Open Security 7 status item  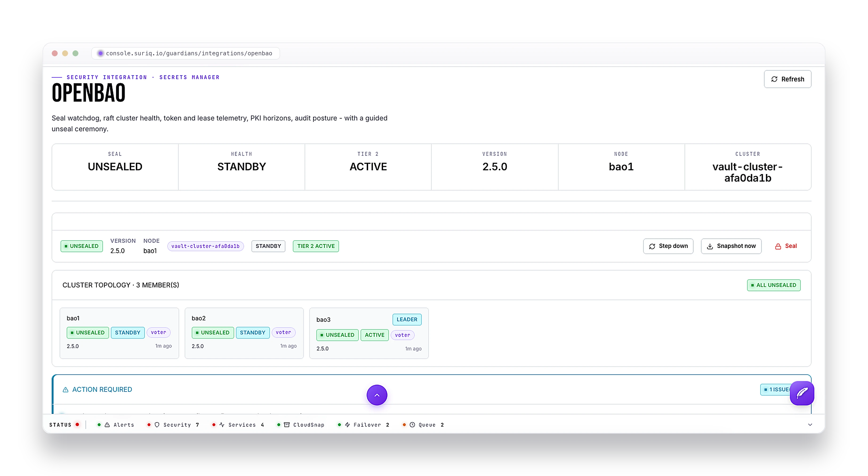173,425
